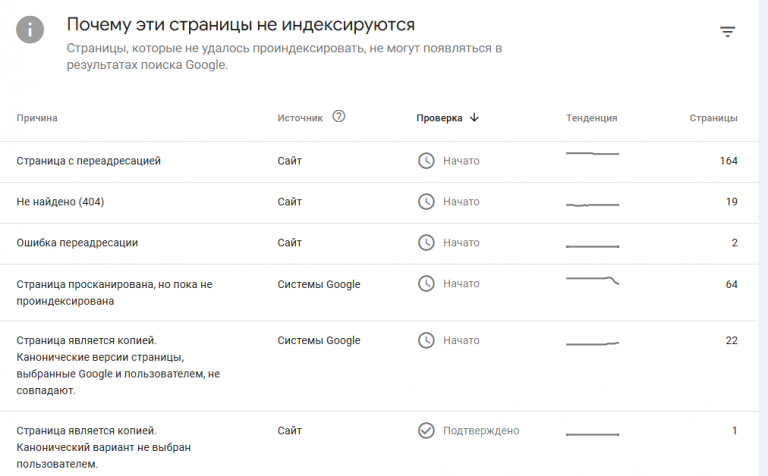Click trend sparkline for Страница с переадресацией
The image size is (768, 476).
[x=592, y=154]
